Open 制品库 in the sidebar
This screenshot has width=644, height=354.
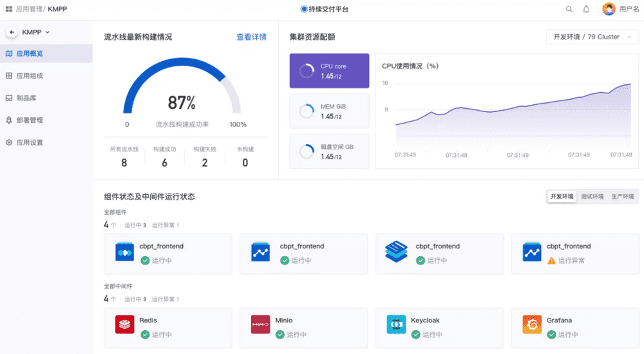46,98
